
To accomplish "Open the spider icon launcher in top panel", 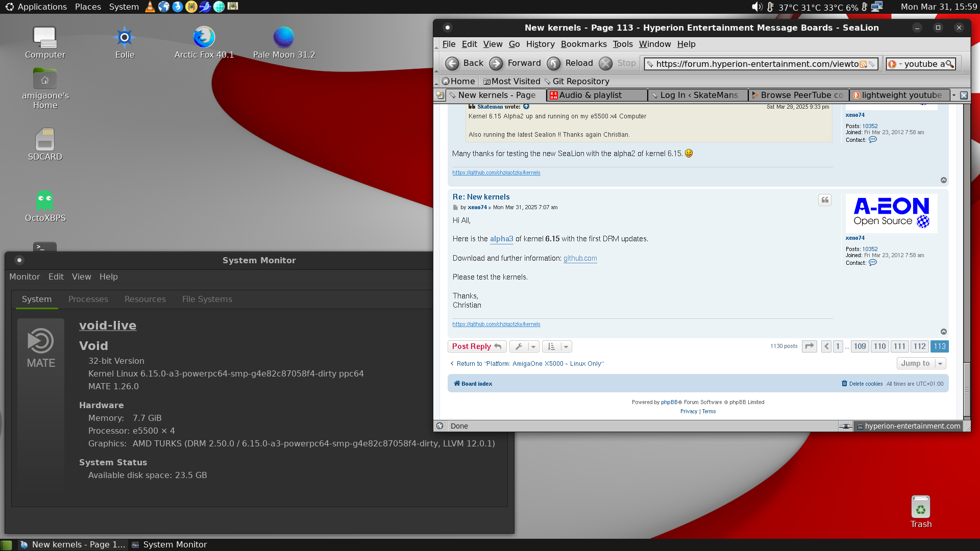I will (x=191, y=7).
